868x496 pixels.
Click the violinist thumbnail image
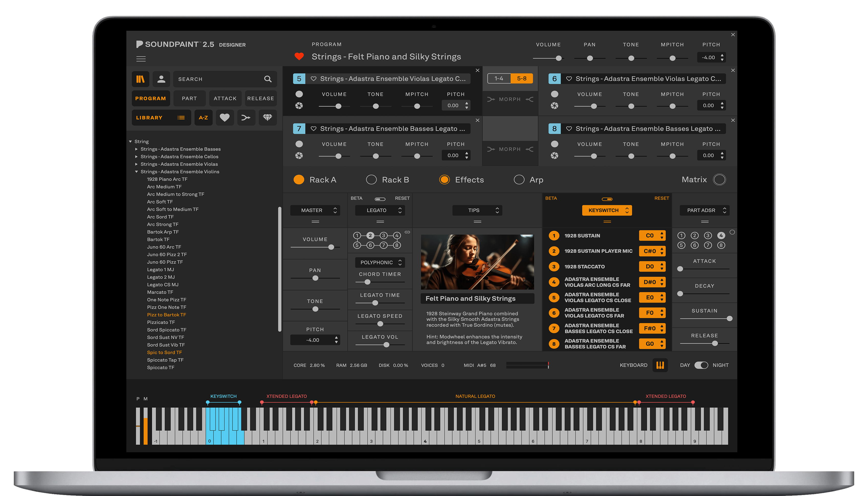click(477, 262)
